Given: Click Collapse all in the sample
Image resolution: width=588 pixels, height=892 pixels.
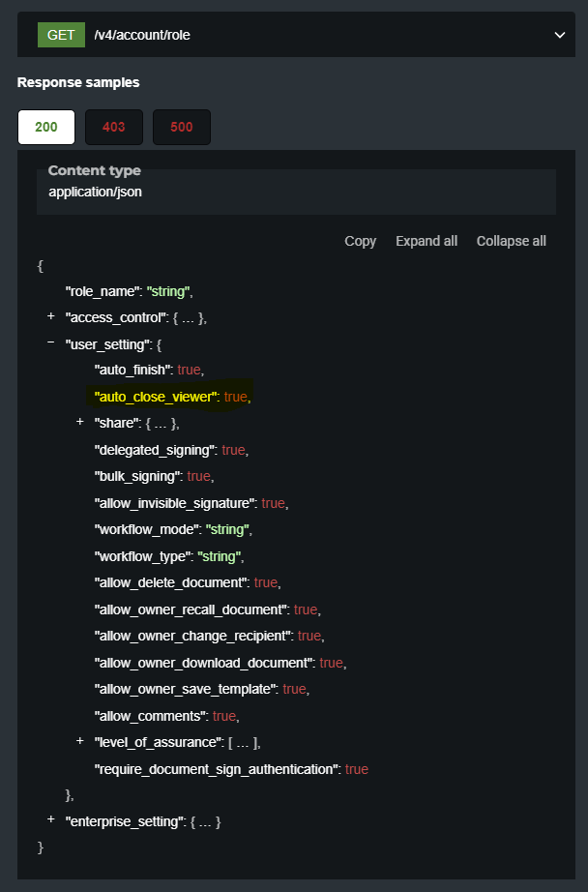Looking at the screenshot, I should (x=512, y=241).
